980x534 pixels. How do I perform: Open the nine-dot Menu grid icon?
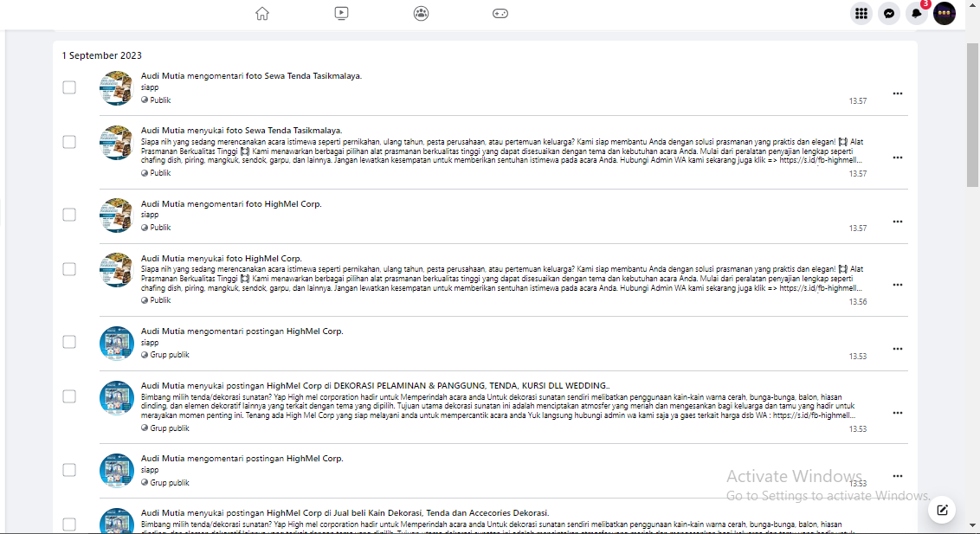(861, 13)
